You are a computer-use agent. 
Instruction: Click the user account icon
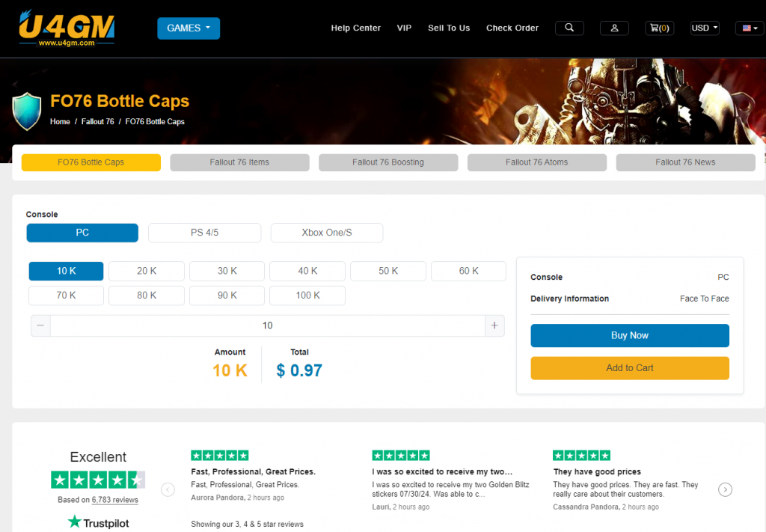tap(614, 28)
